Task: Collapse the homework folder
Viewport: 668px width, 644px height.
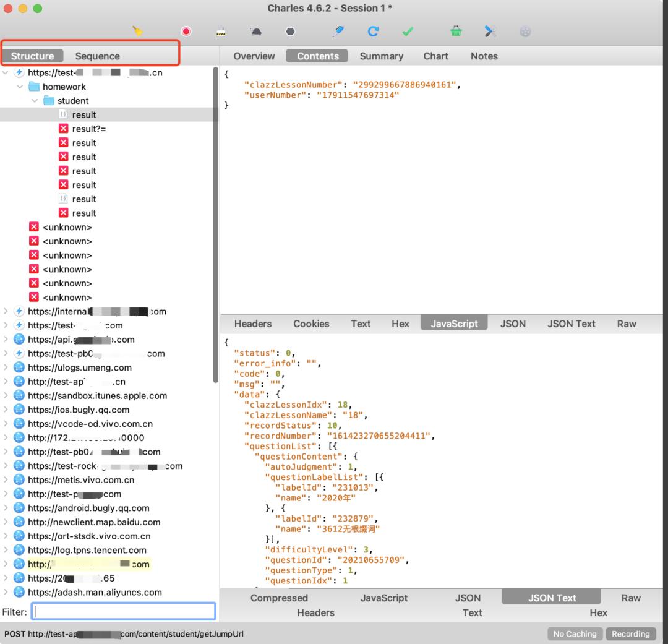Action: (20, 87)
